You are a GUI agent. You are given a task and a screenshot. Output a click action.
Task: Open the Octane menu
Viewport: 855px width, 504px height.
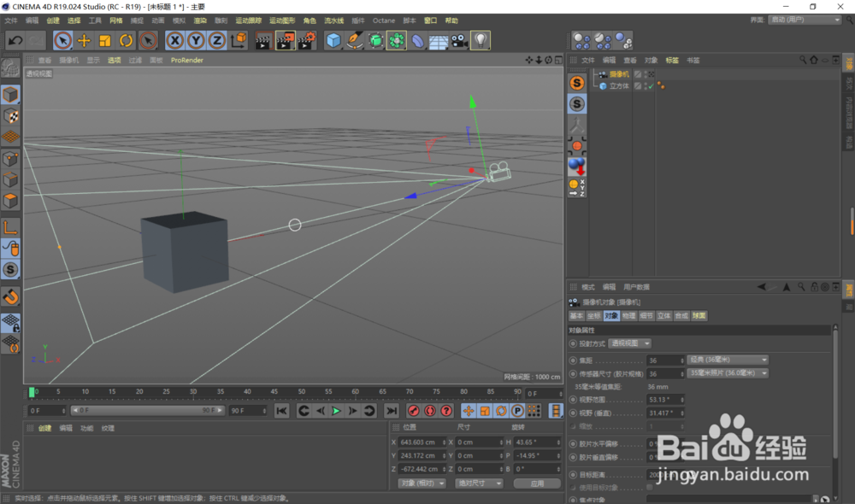(x=384, y=21)
